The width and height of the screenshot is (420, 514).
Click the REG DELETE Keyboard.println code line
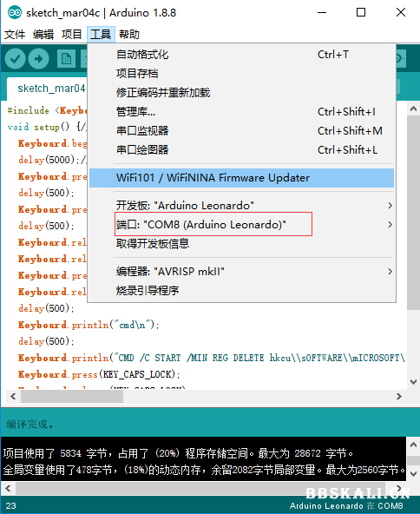212,358
